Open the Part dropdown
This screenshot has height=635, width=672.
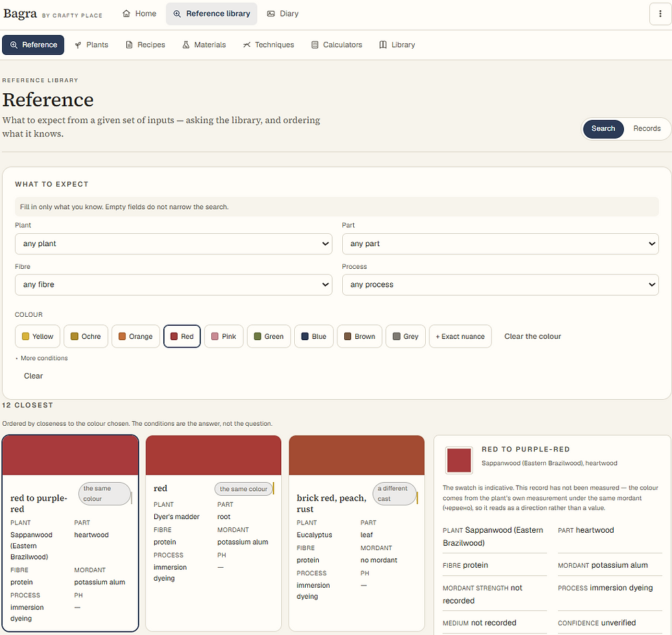(500, 244)
